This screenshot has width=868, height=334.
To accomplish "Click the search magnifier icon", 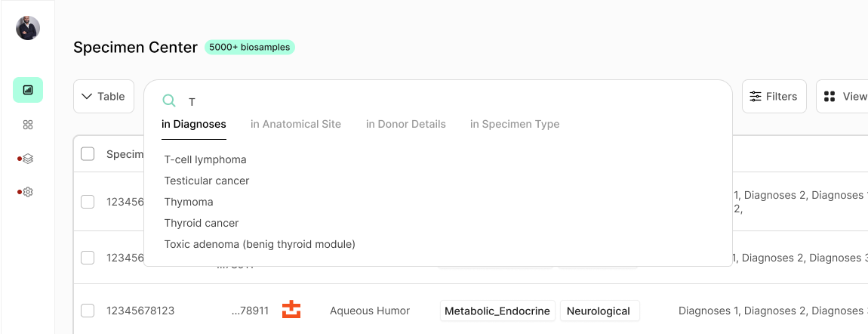I will (x=170, y=101).
